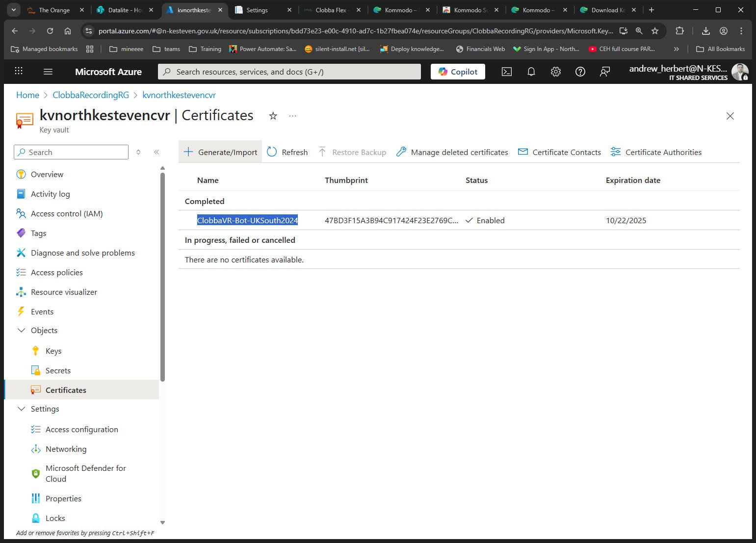The image size is (756, 543).
Task: Open the Azure portal hamburger menu
Action: 48,72
